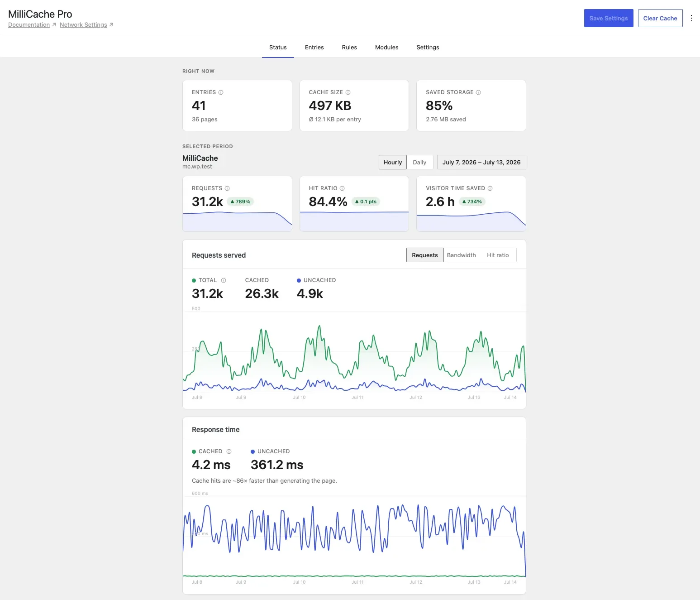Open the July 7 – July 13 date range picker

point(481,162)
